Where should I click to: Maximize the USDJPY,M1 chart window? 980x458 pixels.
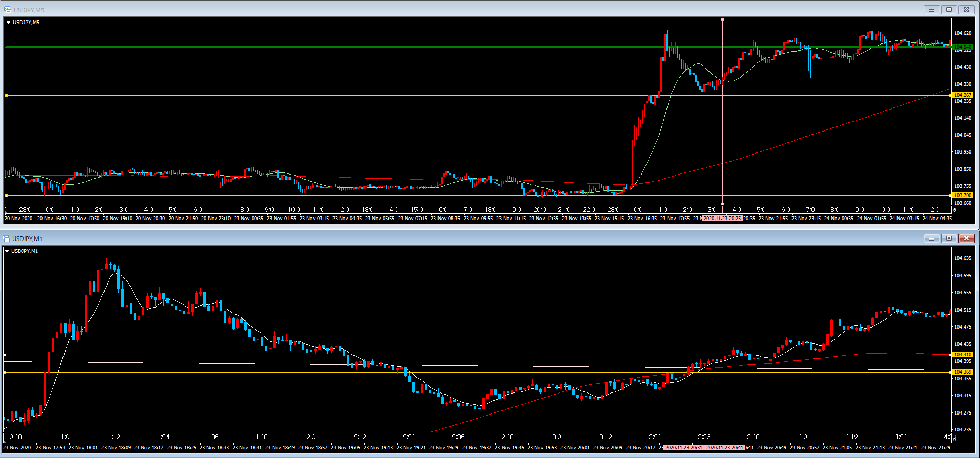[949, 238]
